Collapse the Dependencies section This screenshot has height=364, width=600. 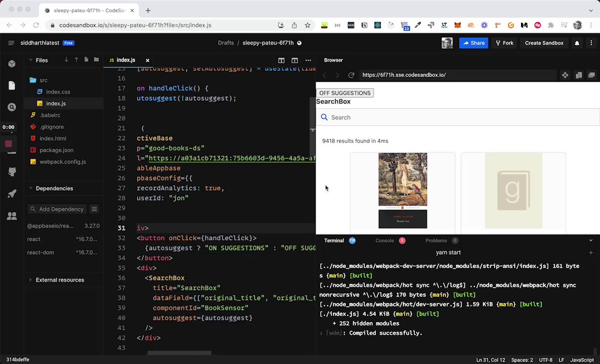(31, 188)
